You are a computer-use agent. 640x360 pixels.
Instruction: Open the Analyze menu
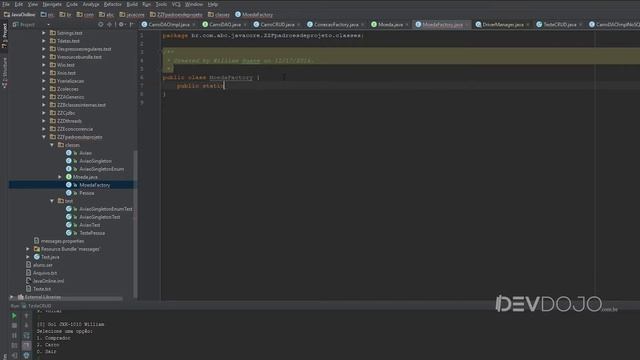coord(91,4)
